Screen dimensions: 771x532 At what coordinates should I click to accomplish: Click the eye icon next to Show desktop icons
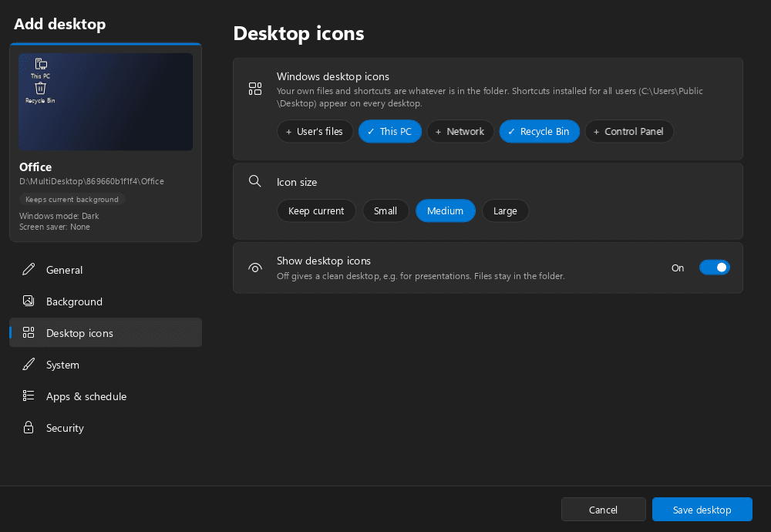[x=255, y=268]
